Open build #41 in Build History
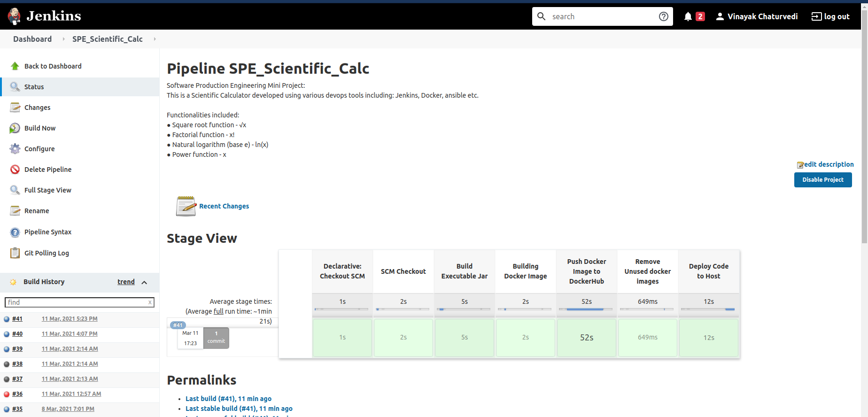This screenshot has height=417, width=868. (17, 319)
